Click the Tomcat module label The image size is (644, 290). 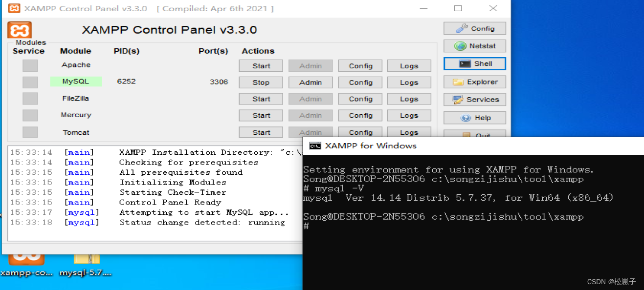76,132
